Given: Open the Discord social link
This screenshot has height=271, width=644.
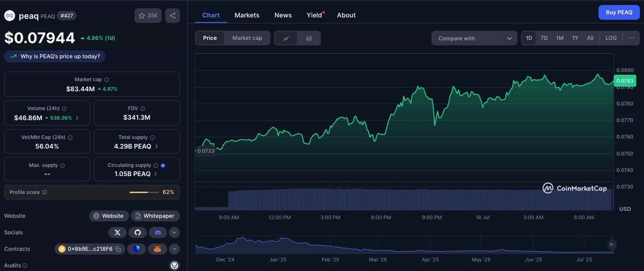Looking at the screenshot, I should coord(158,232).
